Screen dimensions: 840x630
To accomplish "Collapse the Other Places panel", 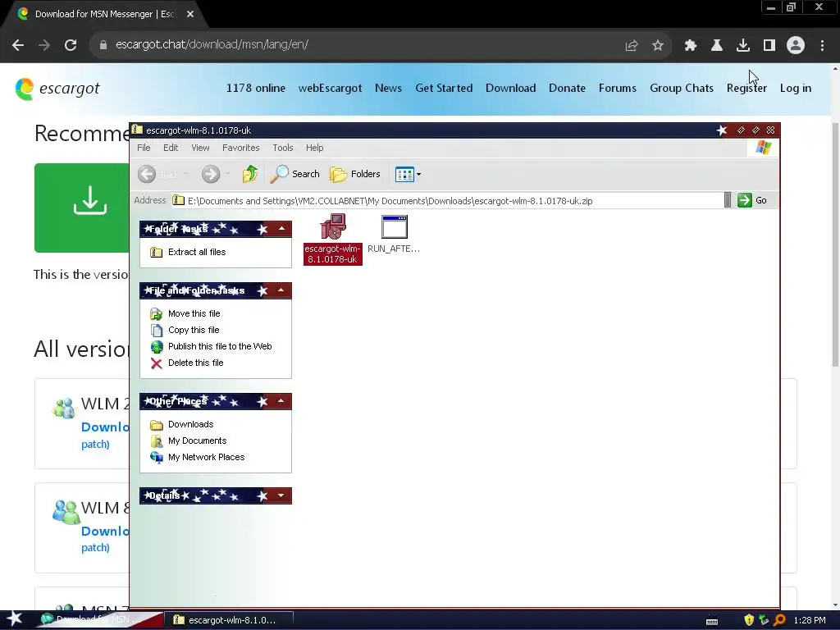I will [x=281, y=401].
